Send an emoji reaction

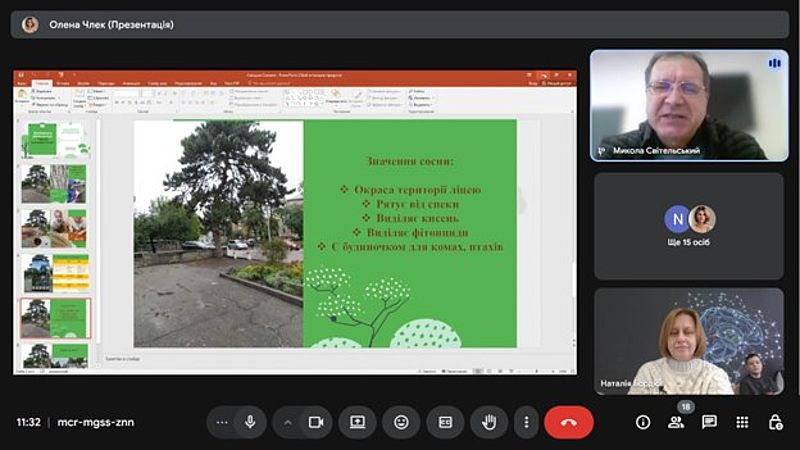[401, 422]
